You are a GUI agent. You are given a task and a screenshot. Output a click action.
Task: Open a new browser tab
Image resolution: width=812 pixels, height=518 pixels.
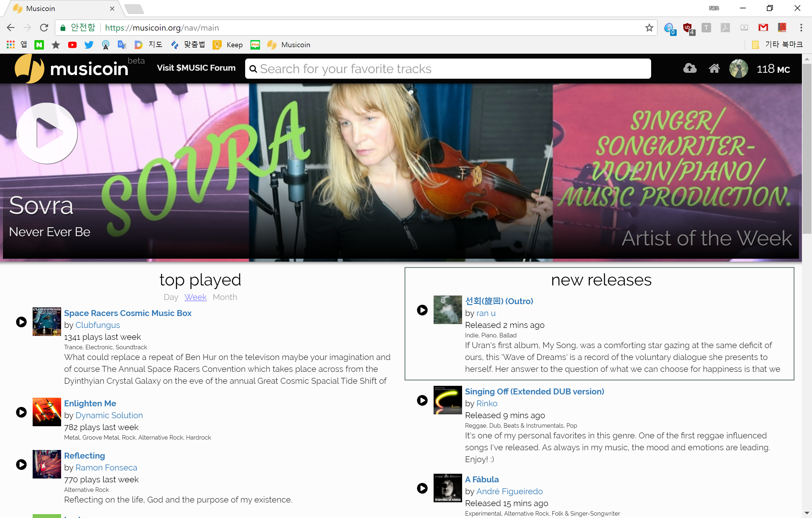pos(134,9)
